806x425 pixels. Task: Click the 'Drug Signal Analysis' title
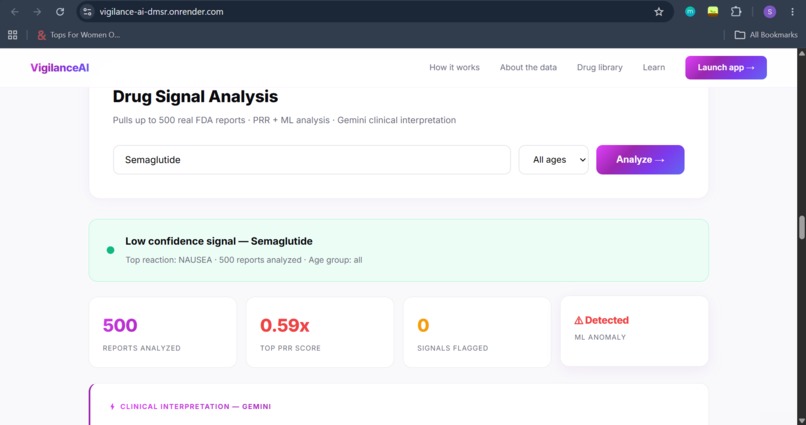tap(195, 97)
